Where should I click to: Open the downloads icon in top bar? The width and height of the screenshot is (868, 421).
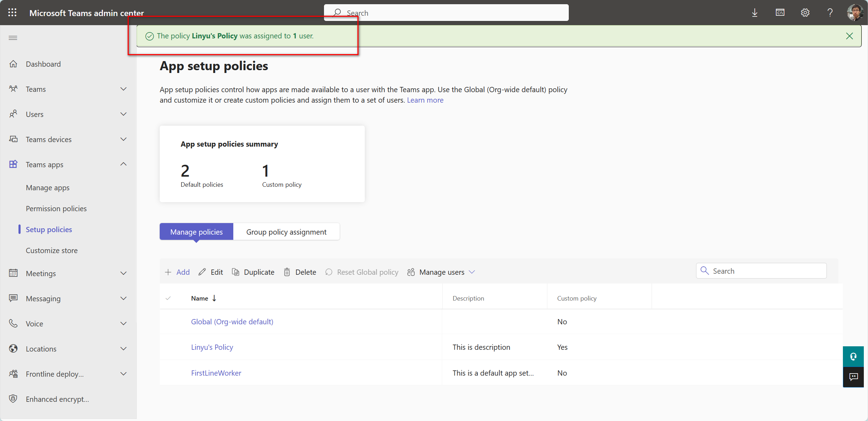[755, 13]
